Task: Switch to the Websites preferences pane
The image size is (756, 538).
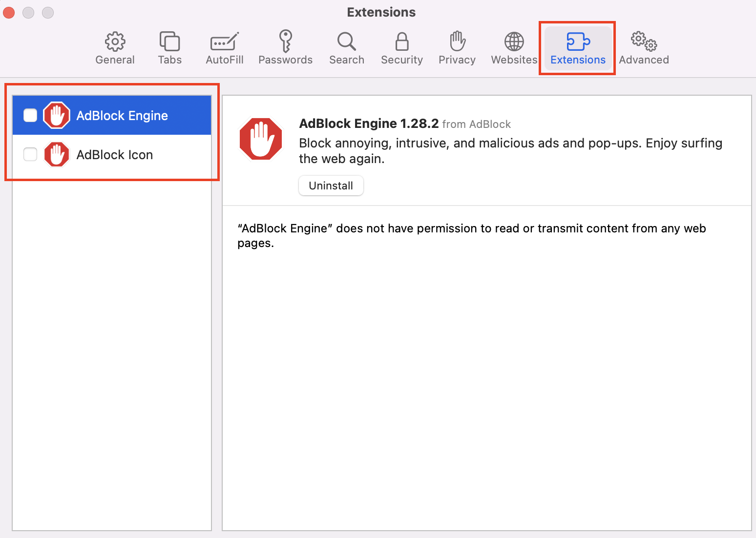Action: (x=514, y=48)
